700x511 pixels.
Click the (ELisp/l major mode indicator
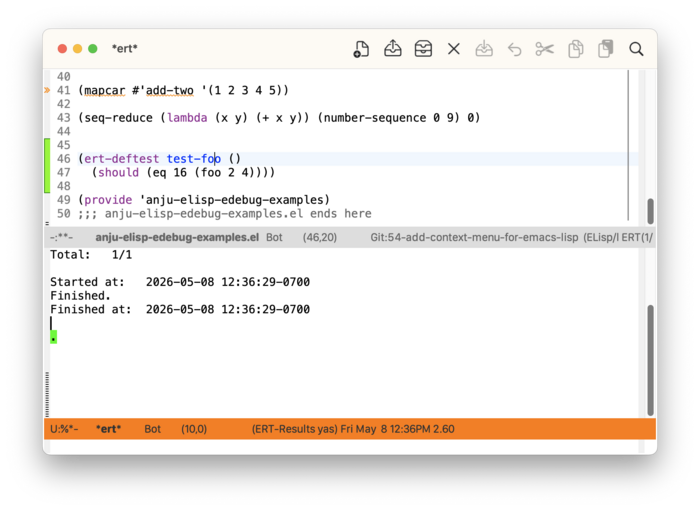(601, 237)
